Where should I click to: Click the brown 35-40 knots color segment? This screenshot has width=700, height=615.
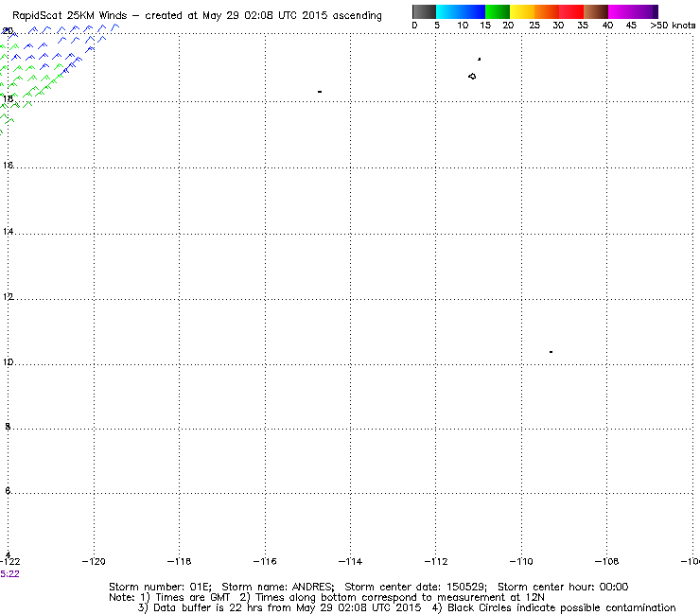(596, 11)
